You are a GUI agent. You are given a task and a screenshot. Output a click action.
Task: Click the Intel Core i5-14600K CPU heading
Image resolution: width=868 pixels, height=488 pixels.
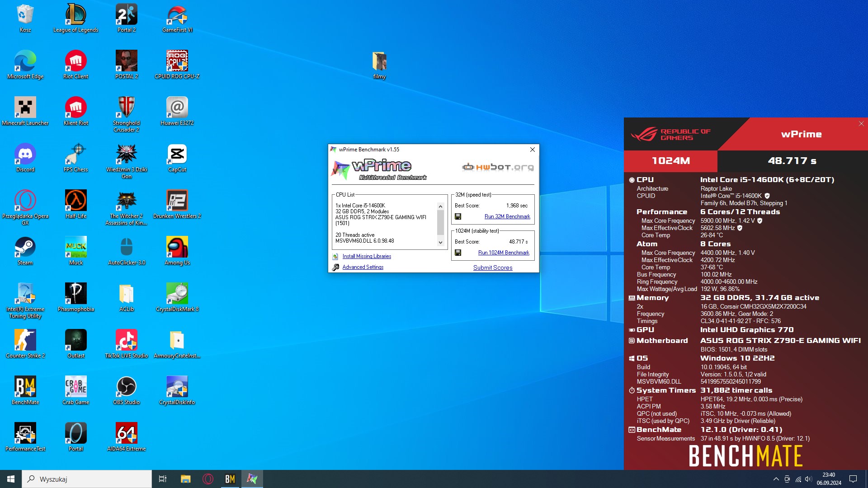pos(767,180)
